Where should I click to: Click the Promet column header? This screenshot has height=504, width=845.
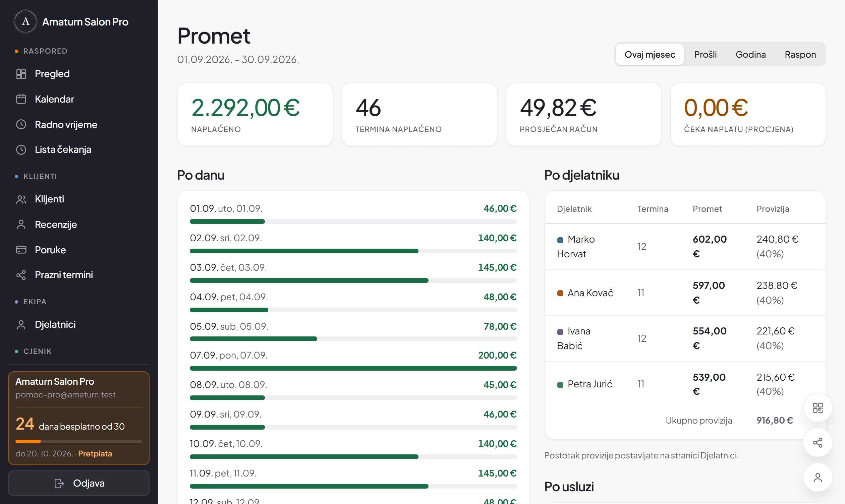point(707,209)
